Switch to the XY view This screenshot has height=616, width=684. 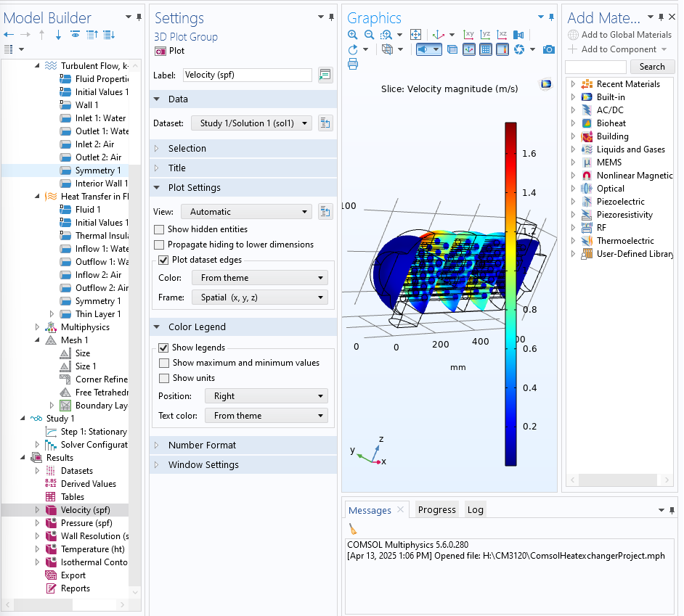469,35
